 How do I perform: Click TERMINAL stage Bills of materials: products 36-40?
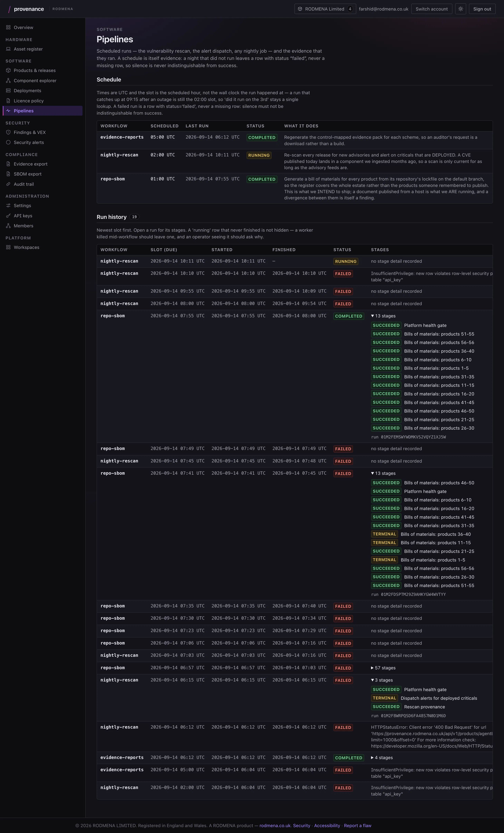point(421,534)
